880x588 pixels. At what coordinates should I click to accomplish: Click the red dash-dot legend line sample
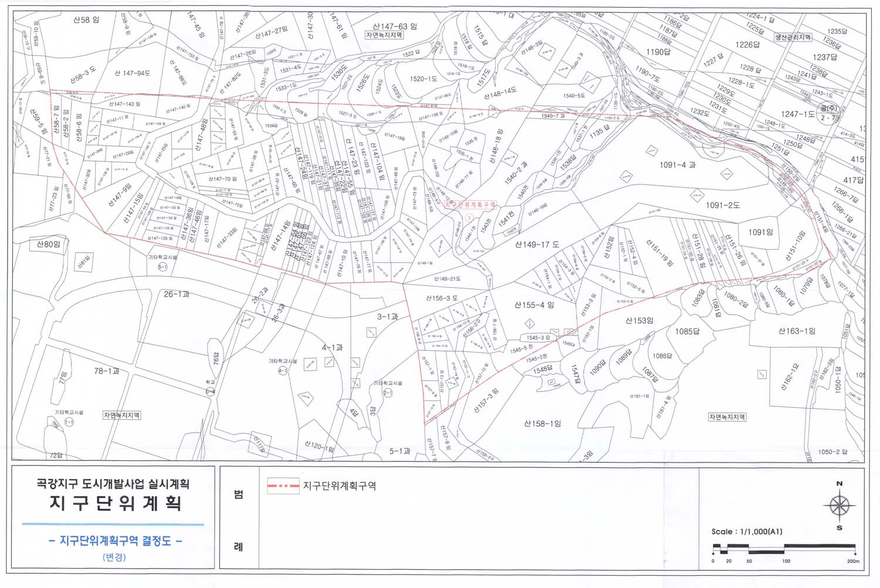[283, 486]
